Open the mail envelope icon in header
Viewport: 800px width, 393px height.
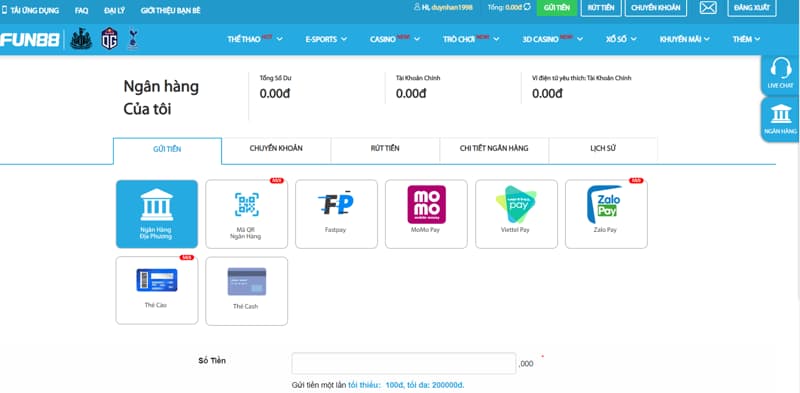coord(708,8)
